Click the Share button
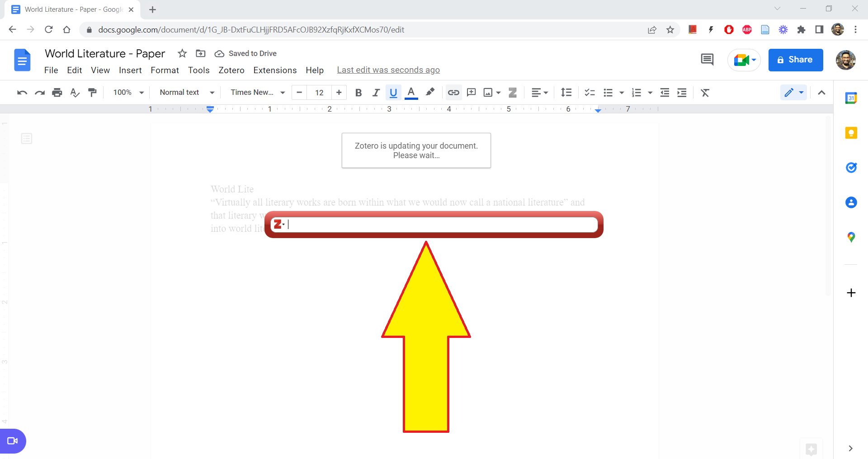The image size is (868, 459). coord(795,60)
